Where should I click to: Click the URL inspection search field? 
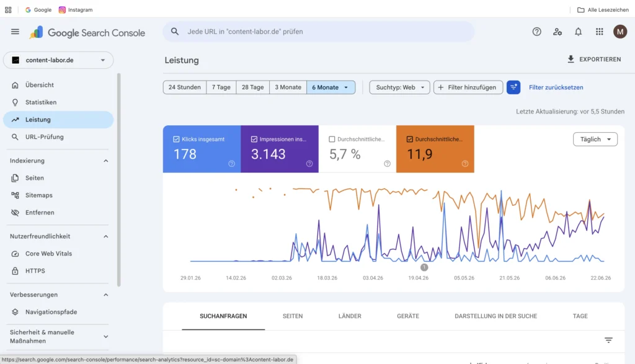[x=318, y=32]
